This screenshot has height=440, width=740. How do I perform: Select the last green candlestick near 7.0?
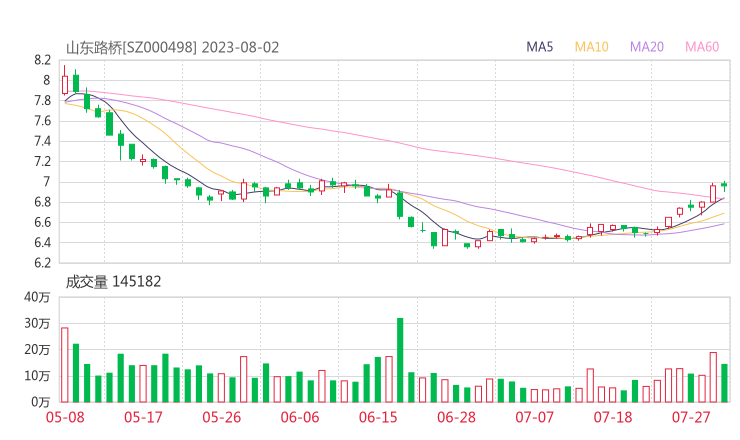click(724, 186)
